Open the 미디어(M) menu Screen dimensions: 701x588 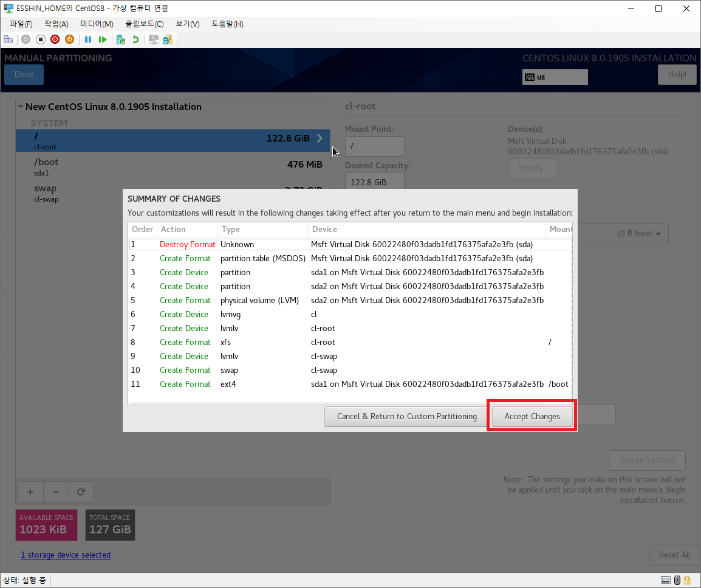(97, 24)
